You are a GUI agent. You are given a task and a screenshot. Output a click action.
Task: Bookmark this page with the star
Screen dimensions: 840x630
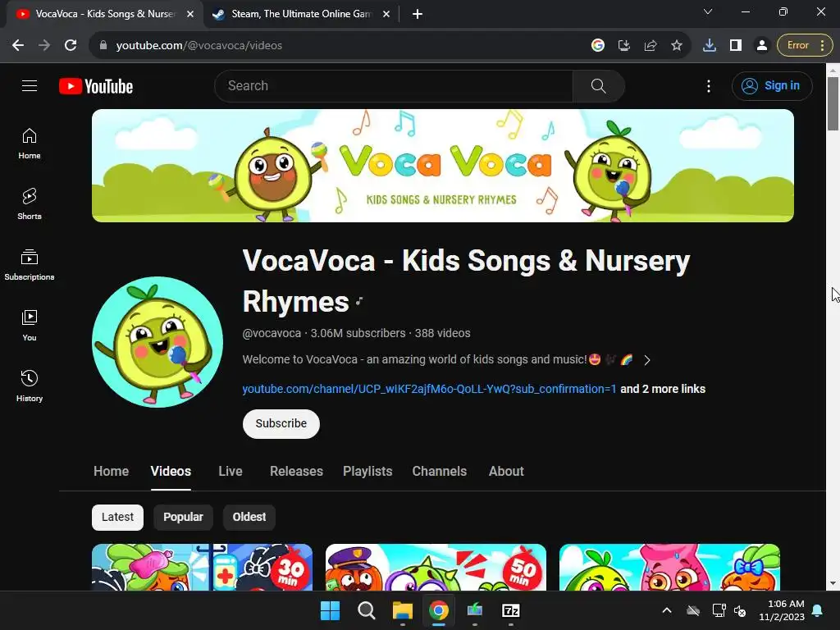click(x=677, y=46)
